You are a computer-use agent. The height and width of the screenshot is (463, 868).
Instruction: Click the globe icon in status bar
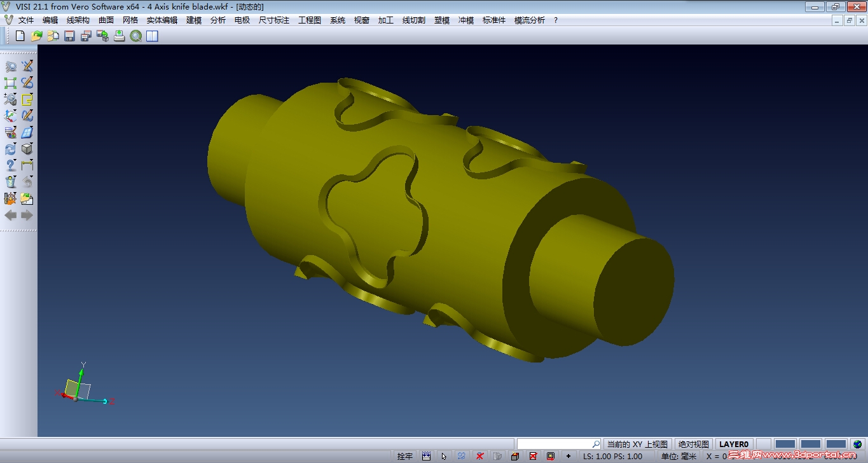point(858,444)
